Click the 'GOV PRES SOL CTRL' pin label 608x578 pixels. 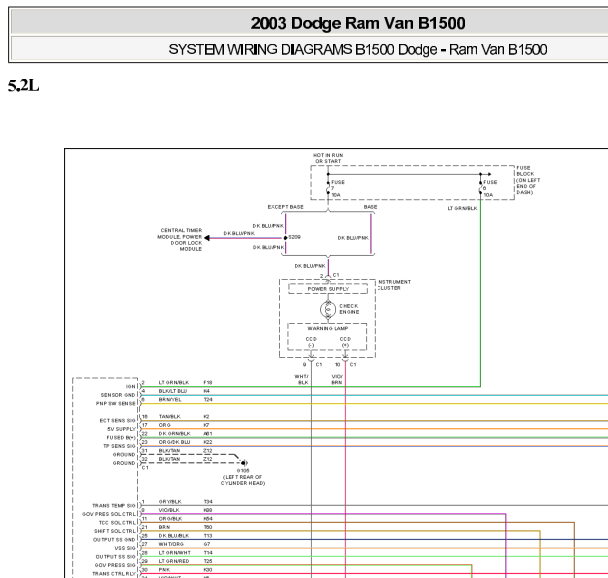pos(109,514)
